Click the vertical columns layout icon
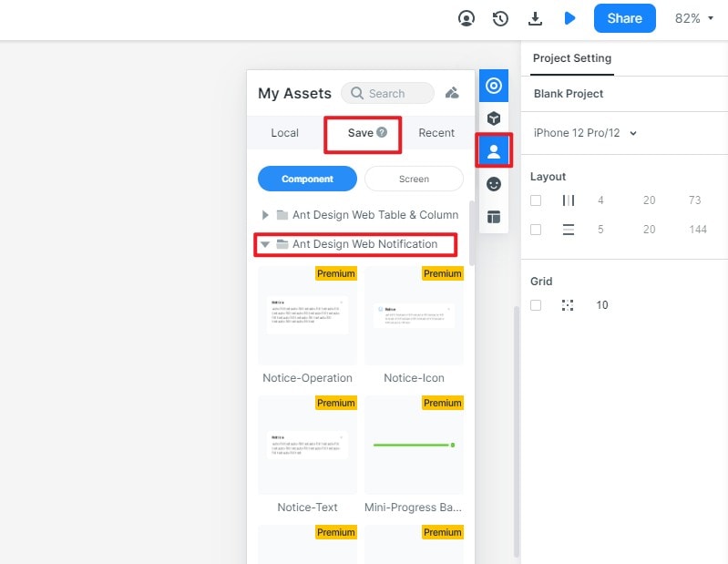The width and height of the screenshot is (728, 564). [x=569, y=200]
